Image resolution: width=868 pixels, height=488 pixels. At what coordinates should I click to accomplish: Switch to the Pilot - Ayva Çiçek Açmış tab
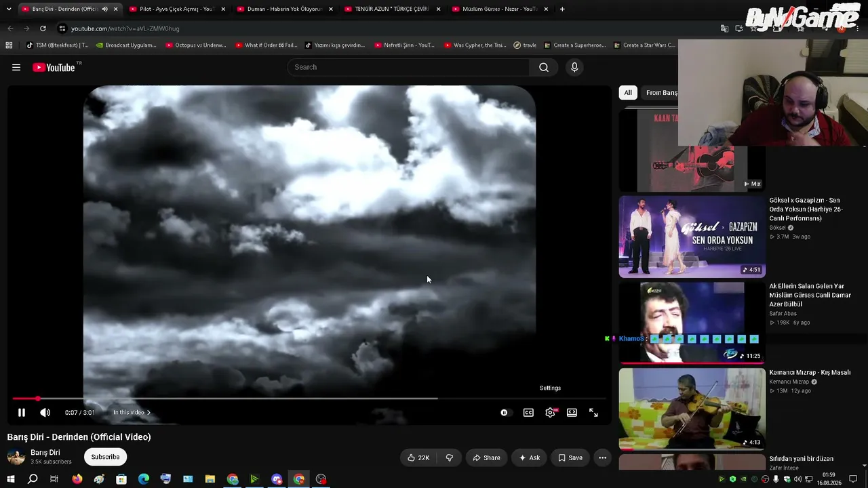coord(176,9)
